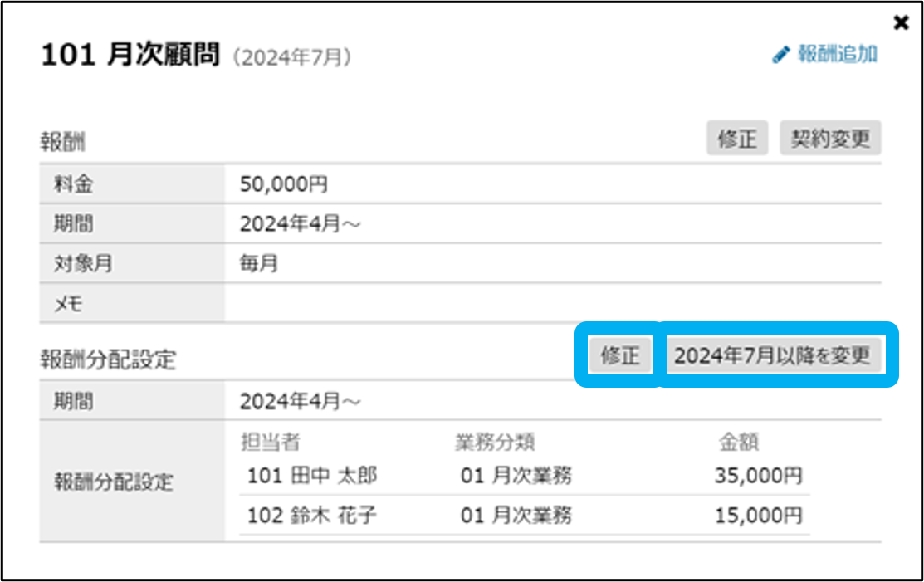The width and height of the screenshot is (924, 582).
Task: Select the 15,000円 allocation amount
Action: coord(758,516)
